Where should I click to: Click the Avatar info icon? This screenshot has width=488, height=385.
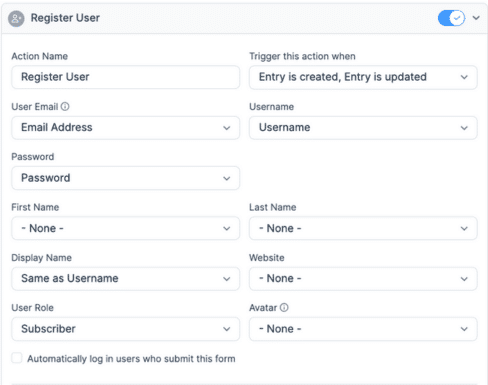[x=284, y=307]
